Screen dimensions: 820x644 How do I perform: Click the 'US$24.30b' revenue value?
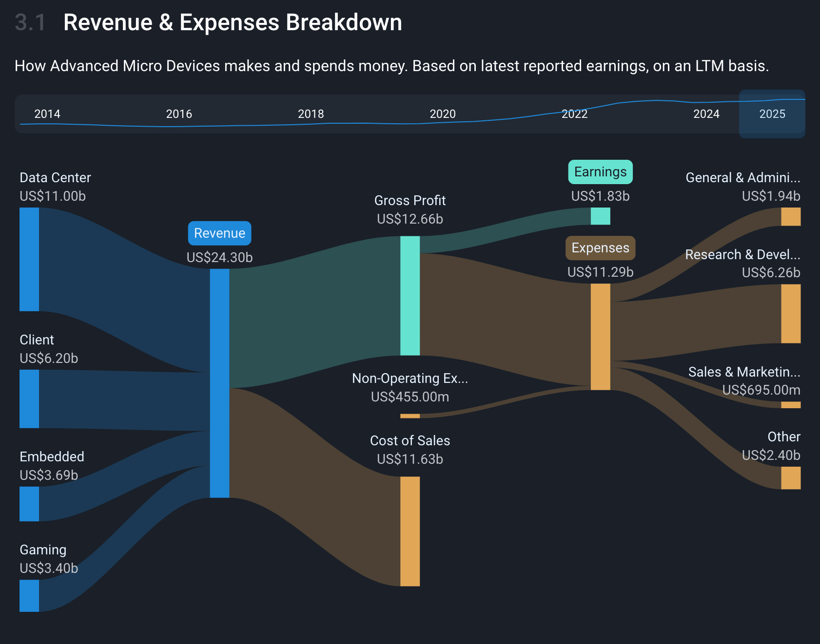(x=220, y=258)
